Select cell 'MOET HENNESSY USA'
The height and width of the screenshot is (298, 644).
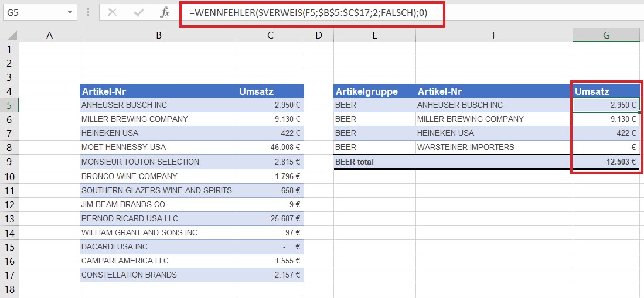pos(159,147)
